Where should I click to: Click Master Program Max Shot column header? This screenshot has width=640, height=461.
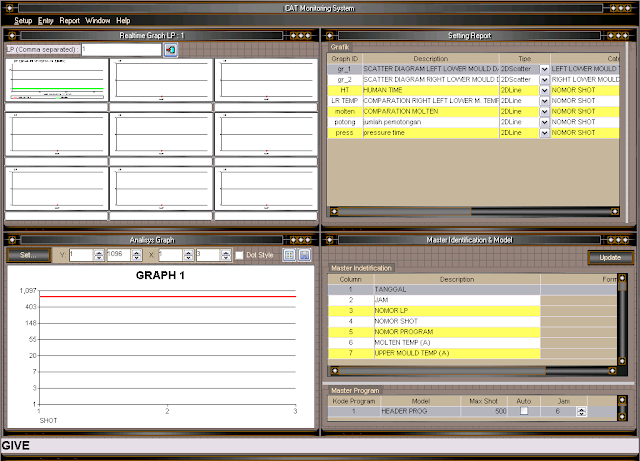(x=484, y=401)
